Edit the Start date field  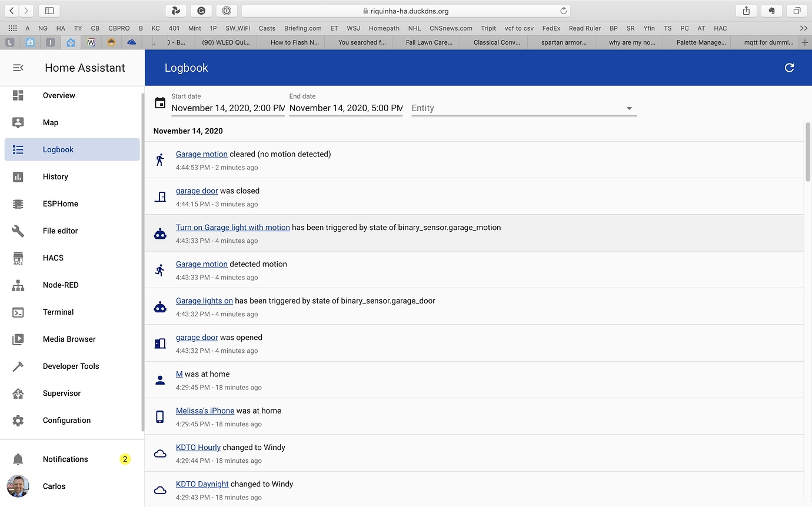227,108
